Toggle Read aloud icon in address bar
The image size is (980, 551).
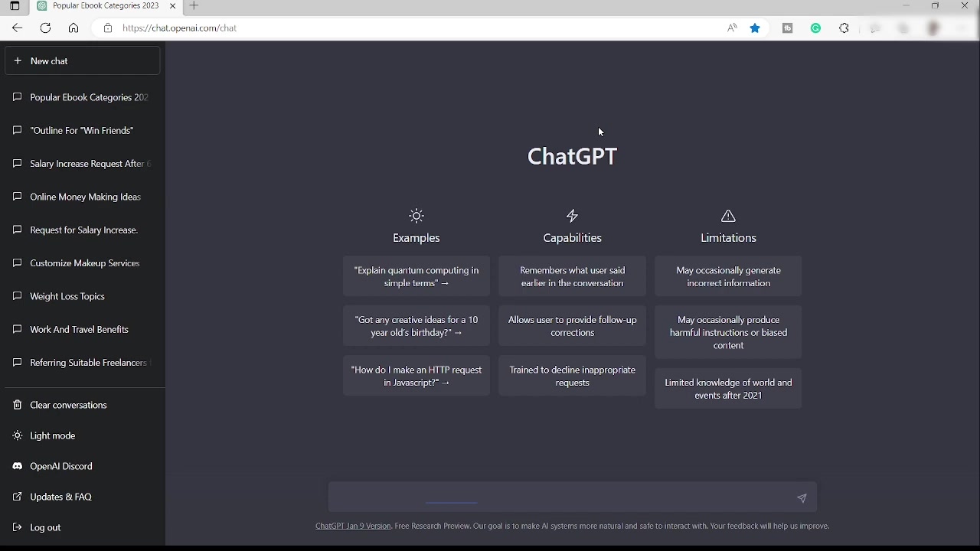tap(733, 28)
